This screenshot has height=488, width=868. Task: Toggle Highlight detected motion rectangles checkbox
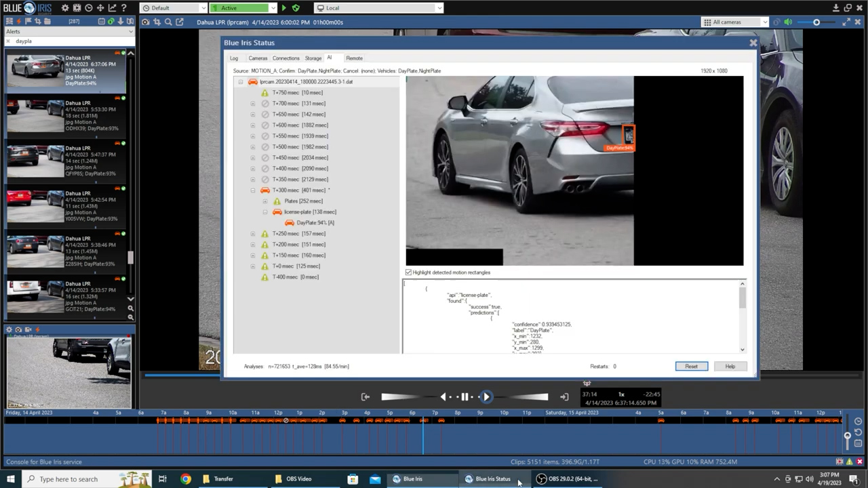(x=408, y=272)
